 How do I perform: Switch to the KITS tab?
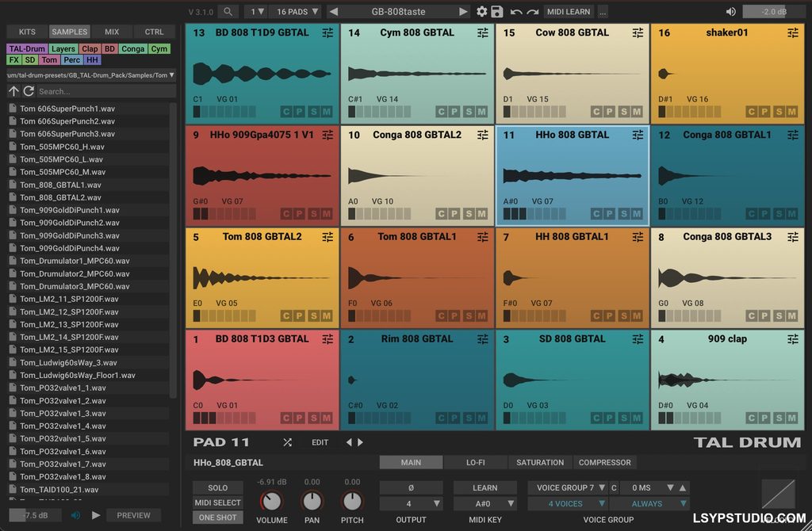pos(27,32)
